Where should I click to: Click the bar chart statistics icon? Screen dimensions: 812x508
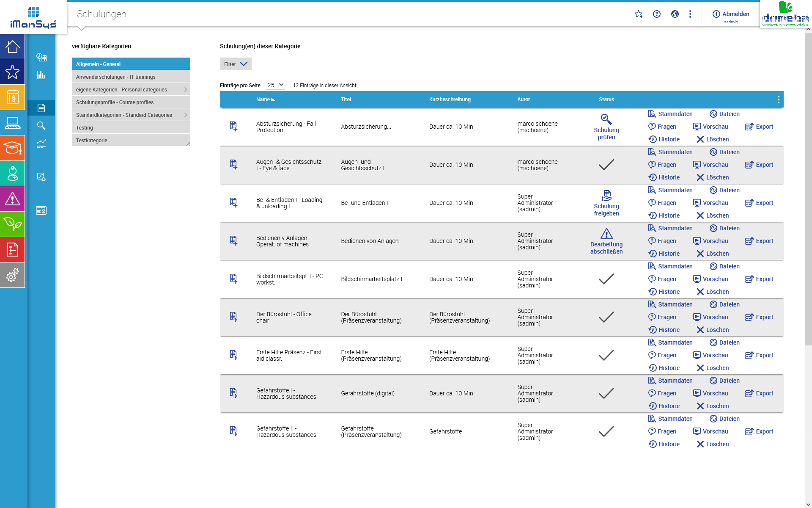tap(41, 75)
